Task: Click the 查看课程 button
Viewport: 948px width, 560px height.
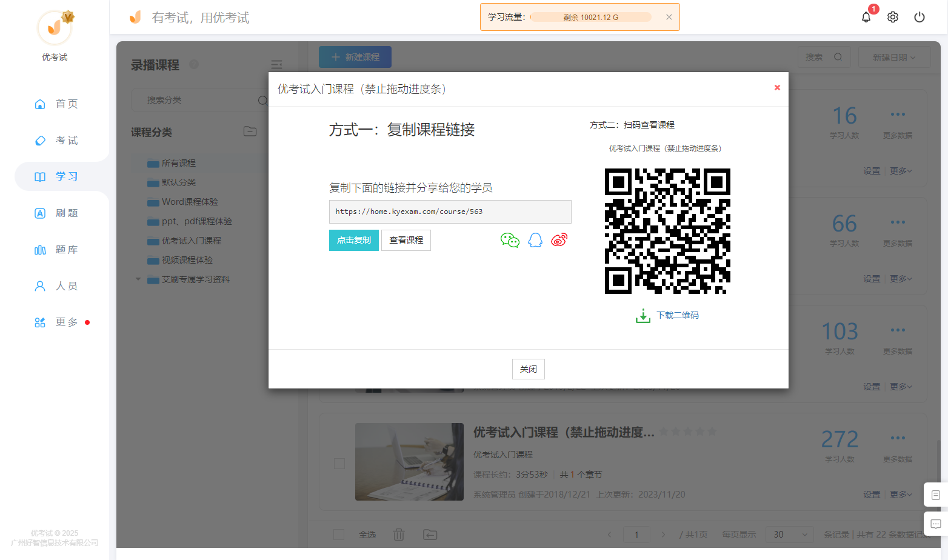Action: (406, 240)
